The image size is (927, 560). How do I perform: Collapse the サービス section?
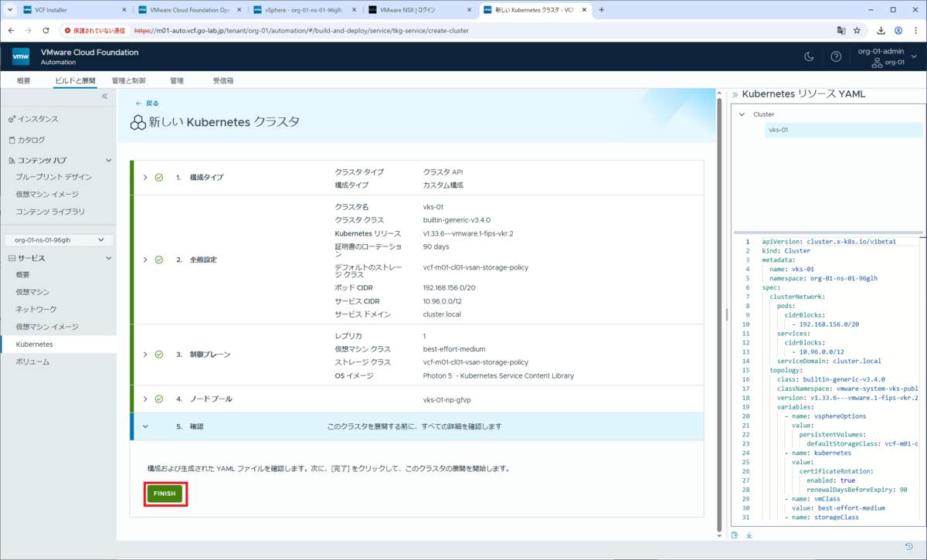pos(108,258)
